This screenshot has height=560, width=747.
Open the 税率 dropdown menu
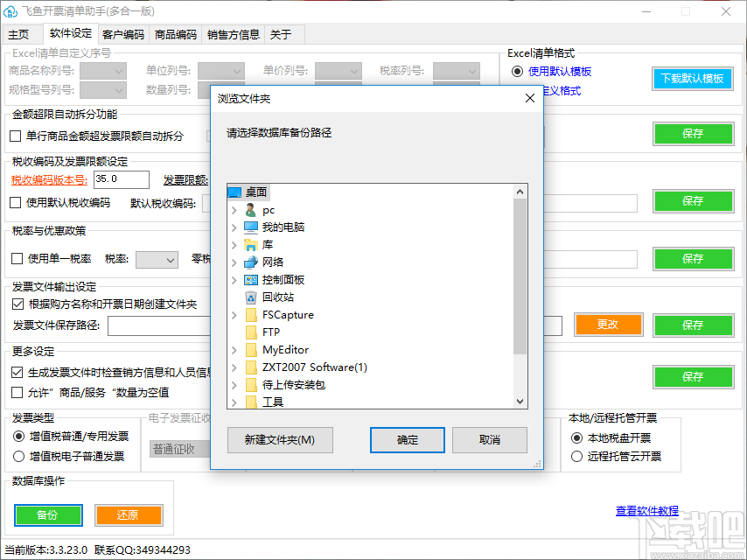[157, 260]
